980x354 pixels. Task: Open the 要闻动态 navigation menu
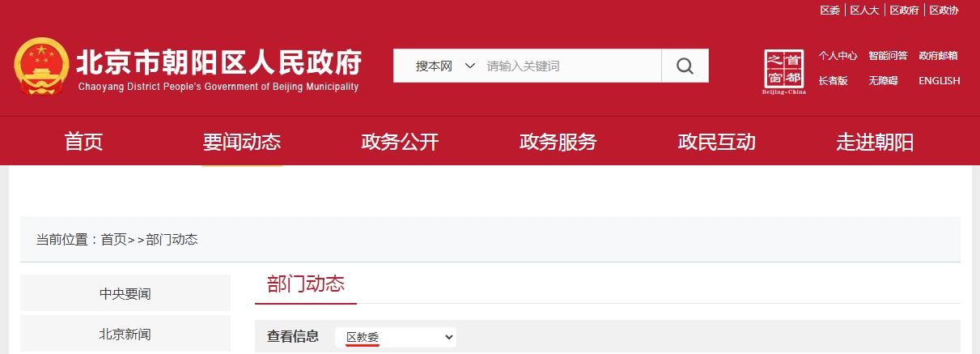(x=241, y=143)
